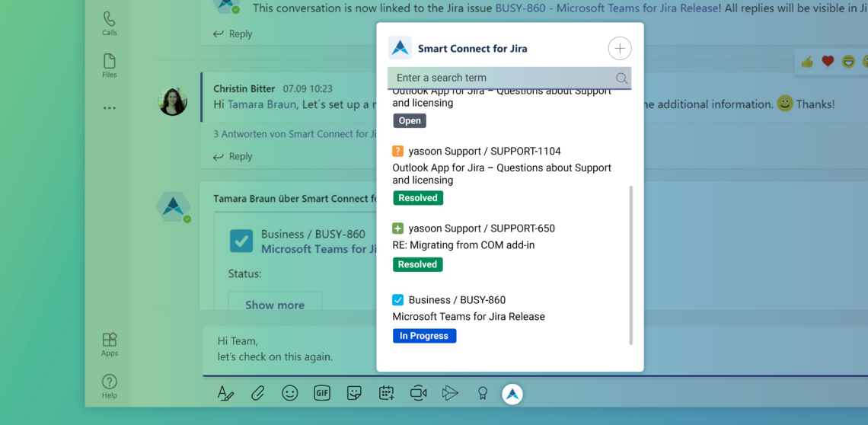Screen dimensions: 868x425
Task: Open Help in the Teams sidebar
Action: (x=110, y=386)
